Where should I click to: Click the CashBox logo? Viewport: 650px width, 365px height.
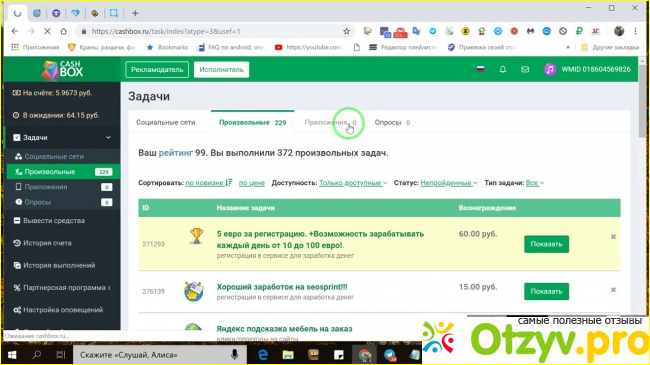tap(63, 69)
